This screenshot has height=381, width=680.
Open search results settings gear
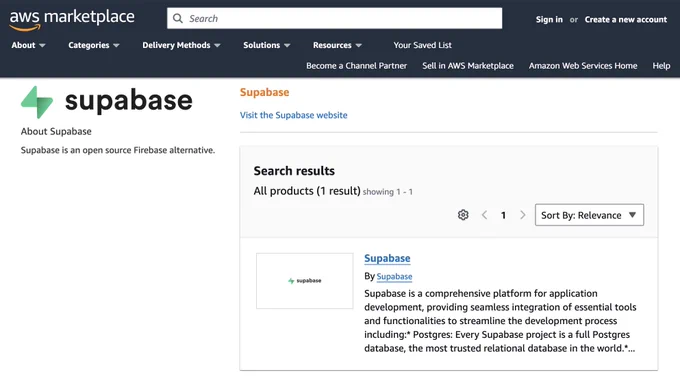point(463,215)
